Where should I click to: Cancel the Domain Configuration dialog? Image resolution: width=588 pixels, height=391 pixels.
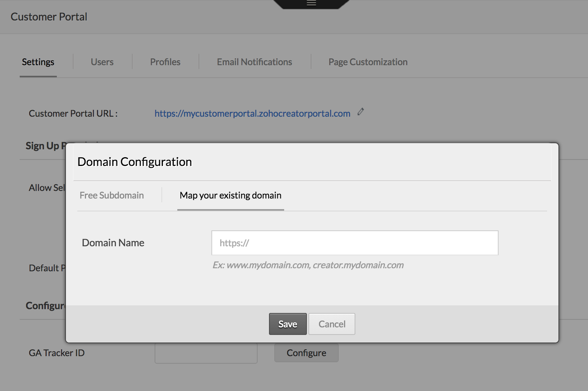pos(332,324)
